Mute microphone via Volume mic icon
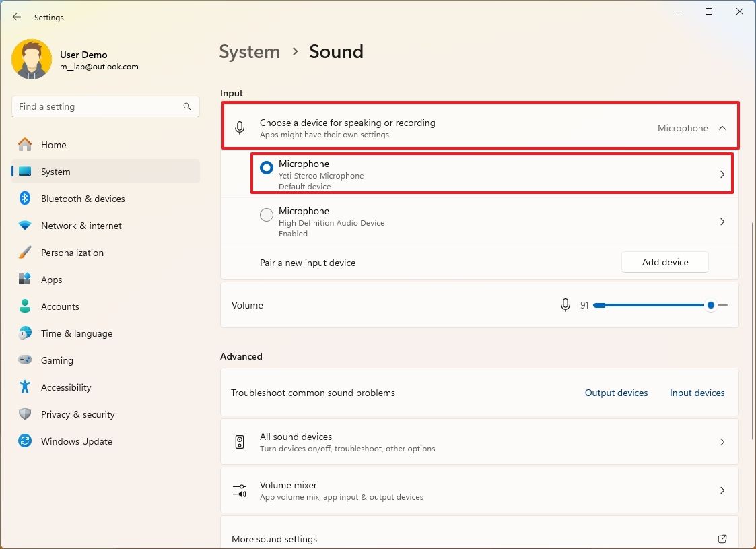The height and width of the screenshot is (549, 756). click(x=565, y=305)
